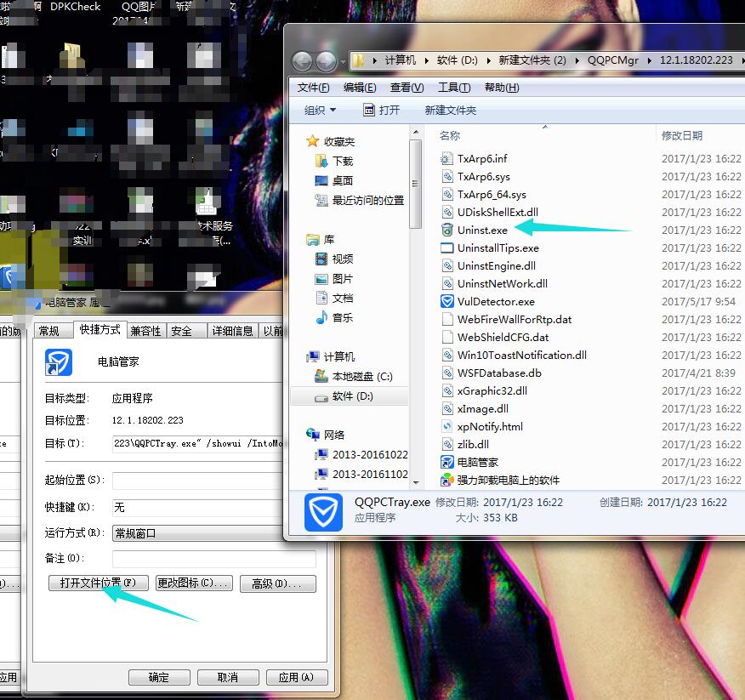Click the QQPCTray.exe icon in details pane
Image resolution: width=745 pixels, height=700 pixels.
(323, 512)
